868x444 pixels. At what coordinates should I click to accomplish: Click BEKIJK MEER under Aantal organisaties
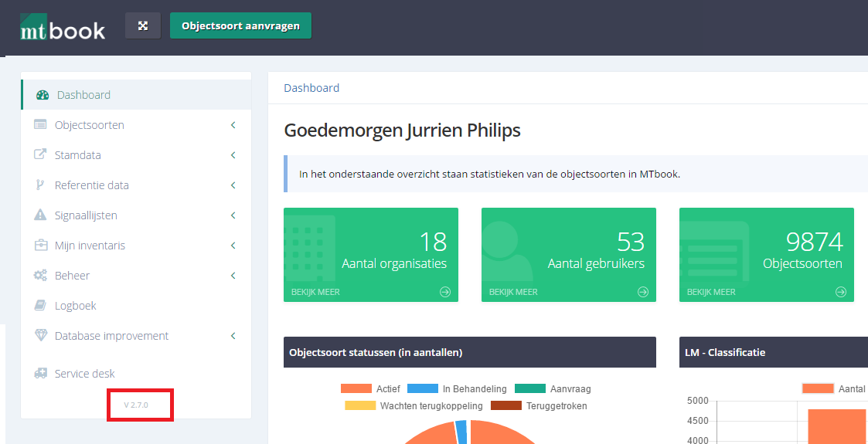(315, 292)
